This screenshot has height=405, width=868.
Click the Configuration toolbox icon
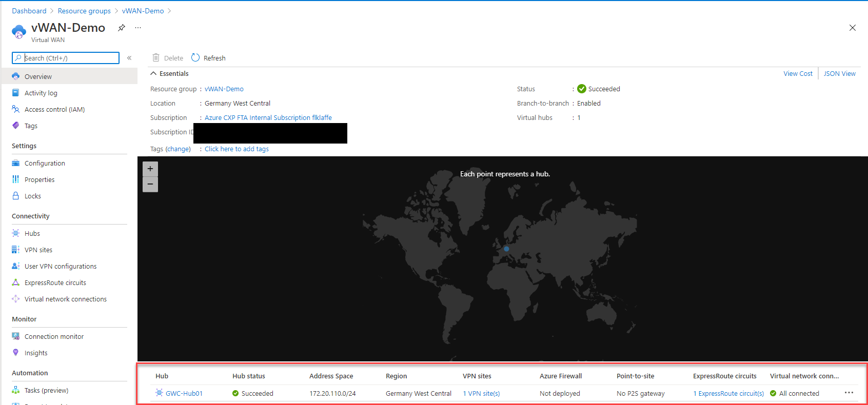click(16, 163)
